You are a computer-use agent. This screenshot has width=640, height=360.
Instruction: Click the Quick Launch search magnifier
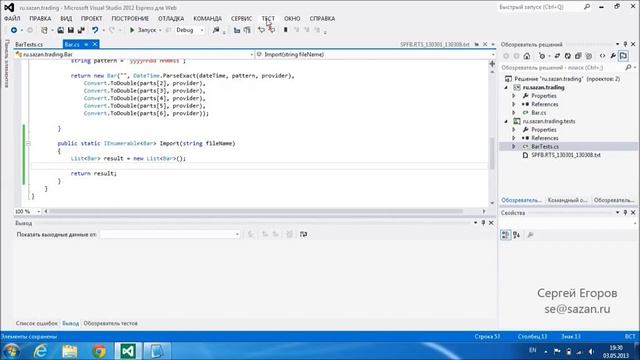coord(587,7)
